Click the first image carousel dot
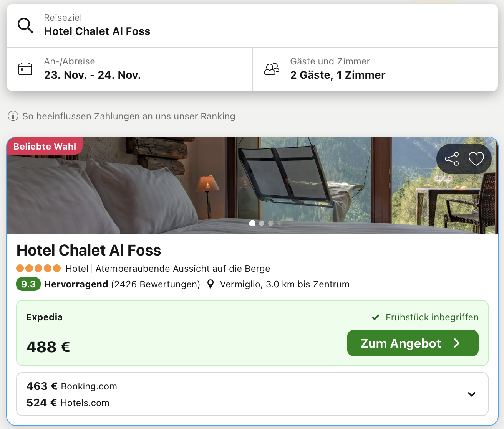The image size is (504, 429). coord(252,223)
